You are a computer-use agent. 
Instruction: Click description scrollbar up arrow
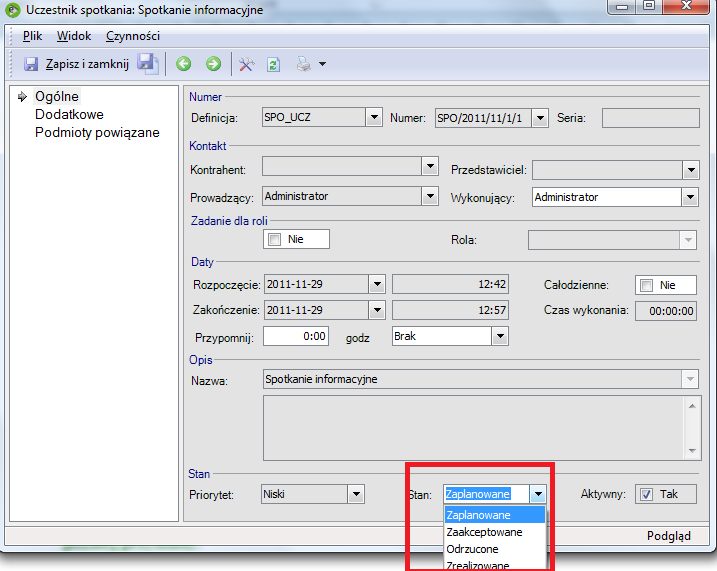click(692, 406)
